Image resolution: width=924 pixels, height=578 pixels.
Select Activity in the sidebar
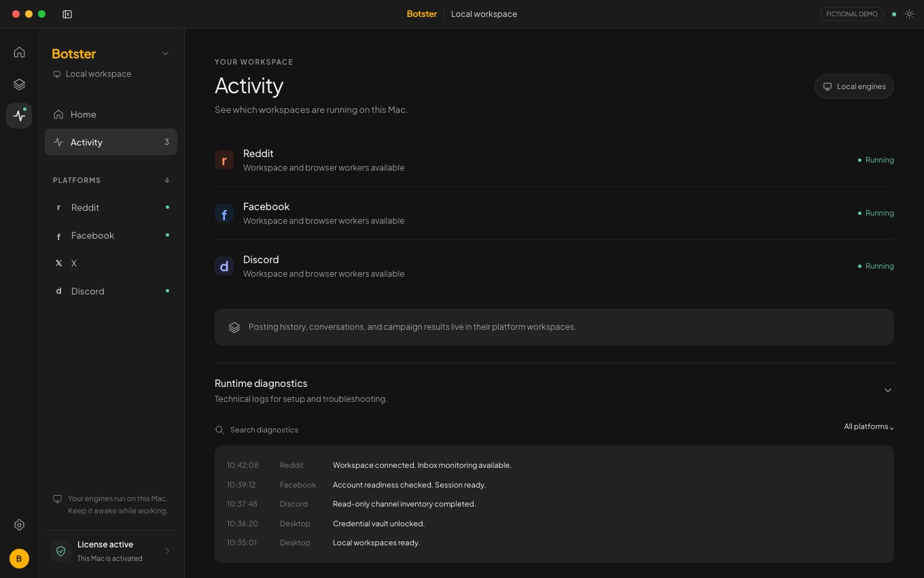pyautogui.click(x=111, y=142)
